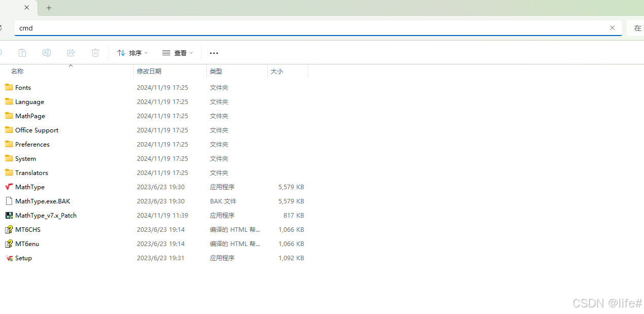The image size is (644, 314).
Task: Click the Setup application icon
Action: (x=9, y=258)
